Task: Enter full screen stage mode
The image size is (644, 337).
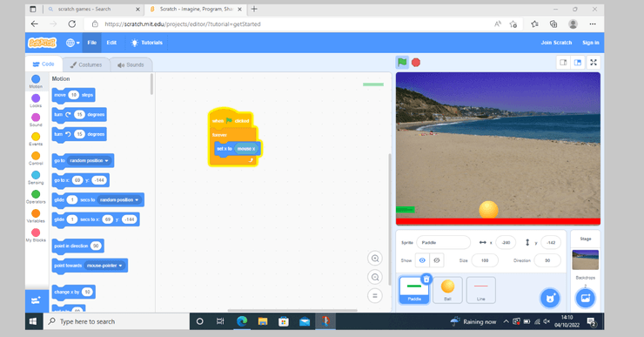Action: tap(594, 63)
